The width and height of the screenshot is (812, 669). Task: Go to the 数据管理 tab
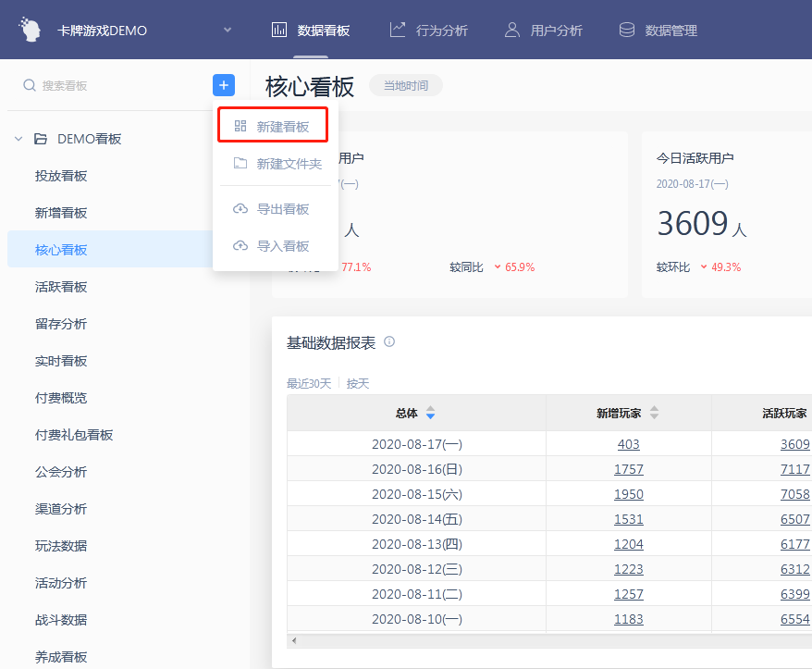[x=658, y=31]
